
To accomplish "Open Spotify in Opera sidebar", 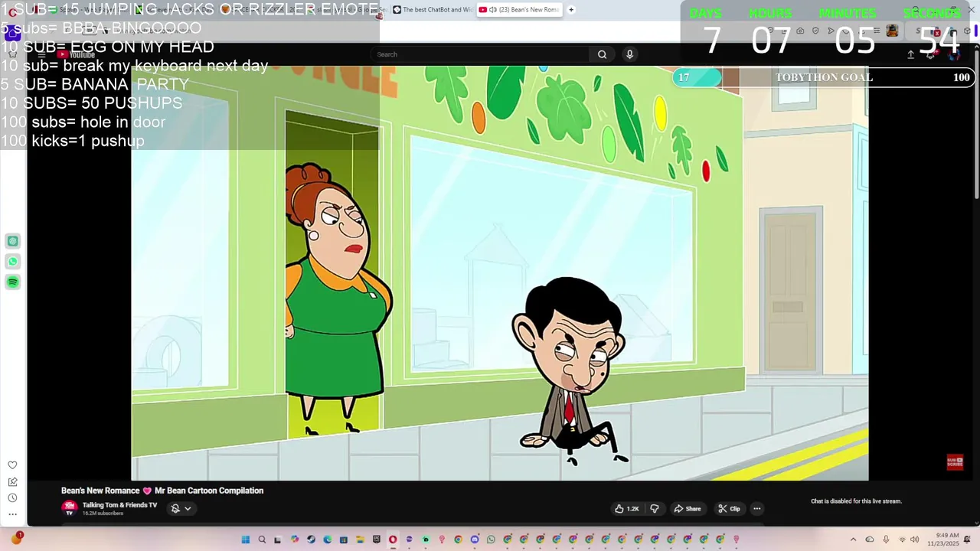I will [x=13, y=282].
